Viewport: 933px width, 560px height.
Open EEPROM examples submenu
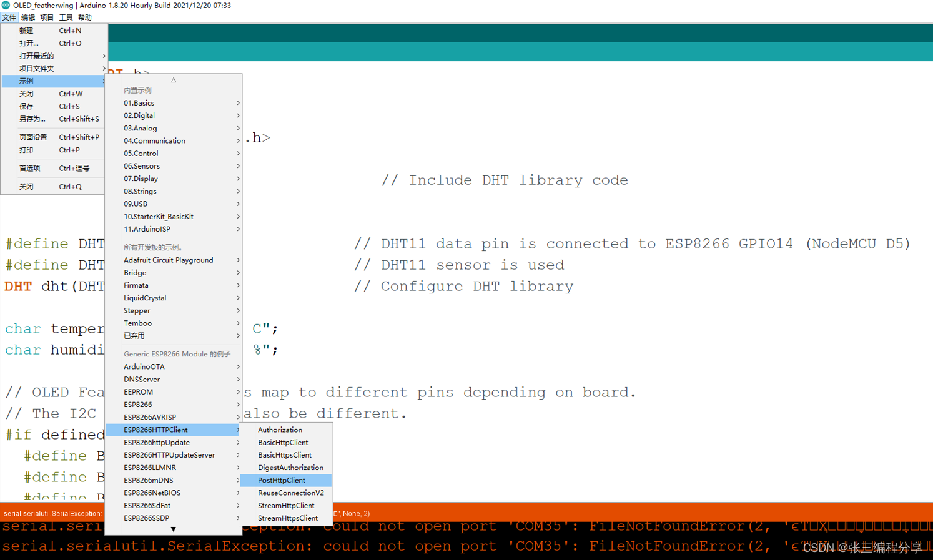coord(174,392)
